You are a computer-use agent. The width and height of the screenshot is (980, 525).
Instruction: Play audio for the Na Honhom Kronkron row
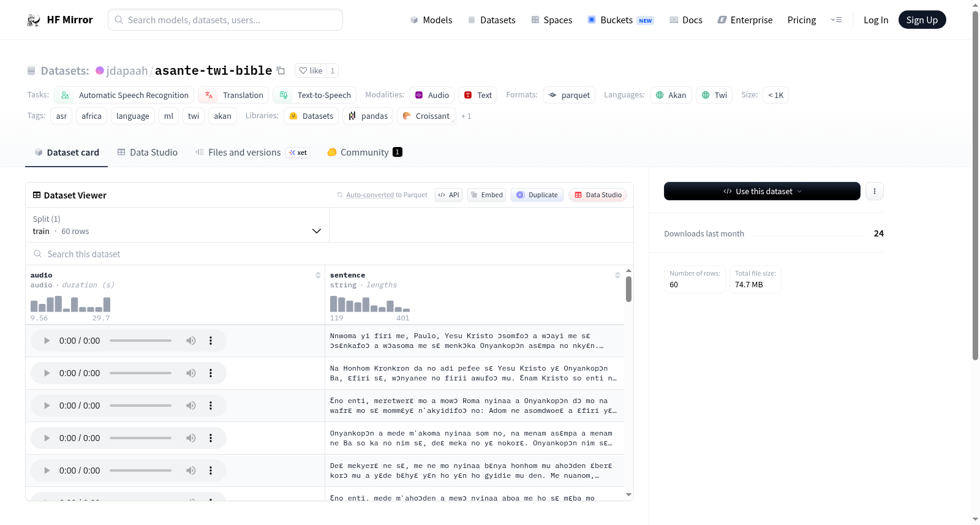47,373
